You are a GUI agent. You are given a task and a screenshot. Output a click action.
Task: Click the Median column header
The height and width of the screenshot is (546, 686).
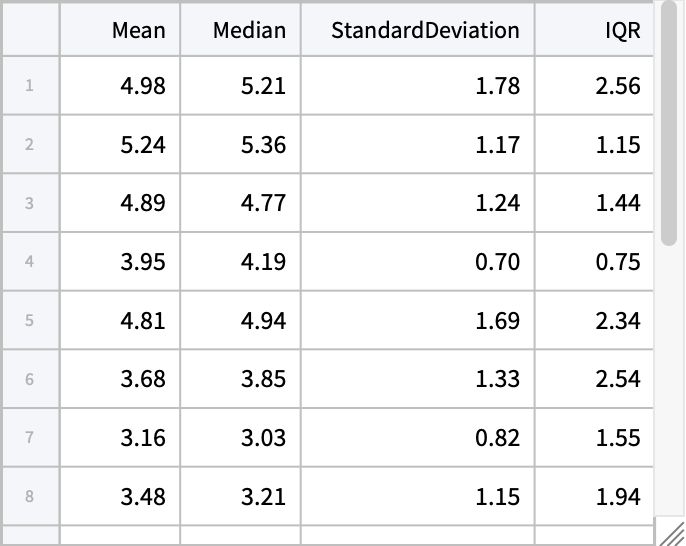[x=240, y=30]
